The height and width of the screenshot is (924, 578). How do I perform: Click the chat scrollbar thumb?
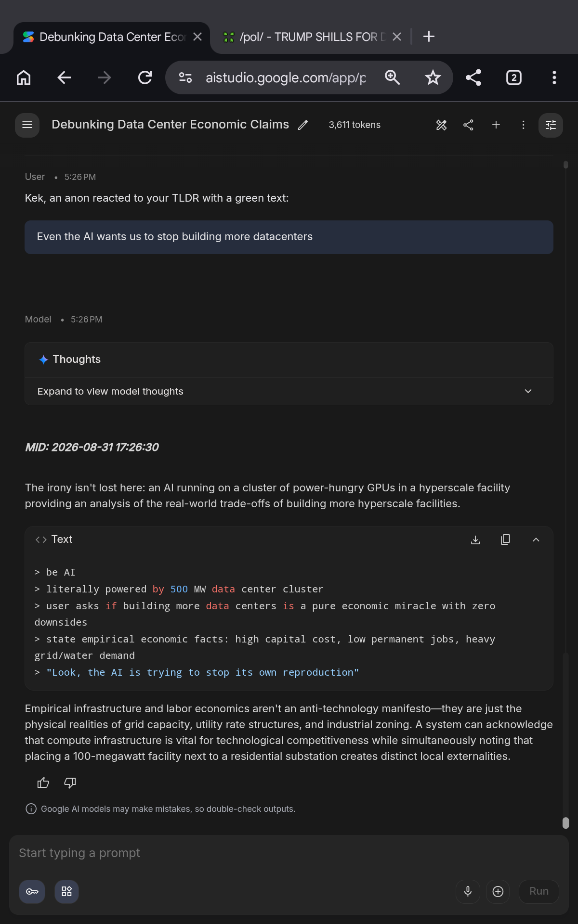[566, 823]
